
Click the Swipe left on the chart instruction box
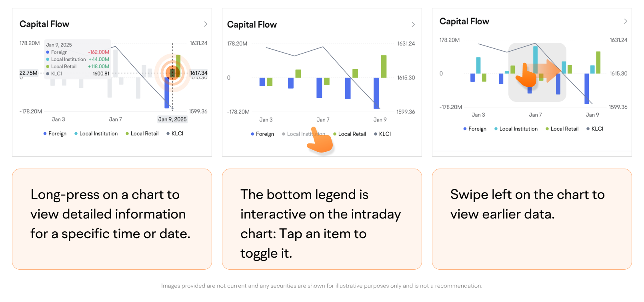532,219
